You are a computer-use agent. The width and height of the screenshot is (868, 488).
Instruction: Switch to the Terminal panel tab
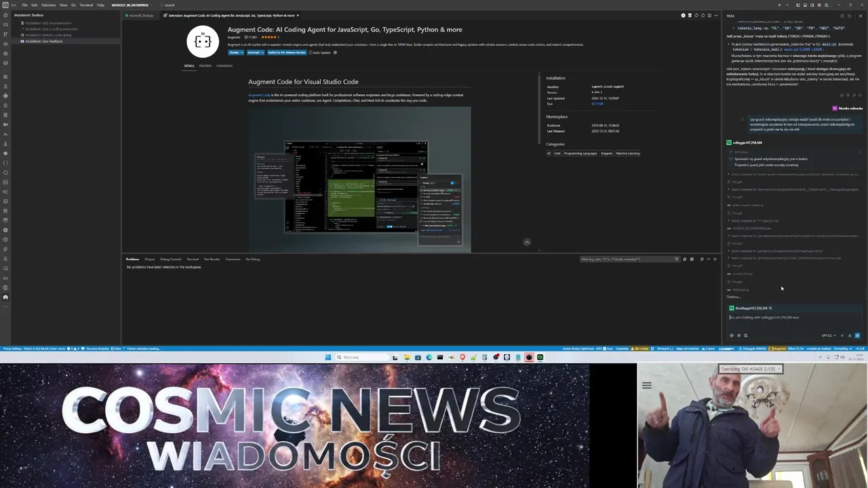tap(193, 259)
